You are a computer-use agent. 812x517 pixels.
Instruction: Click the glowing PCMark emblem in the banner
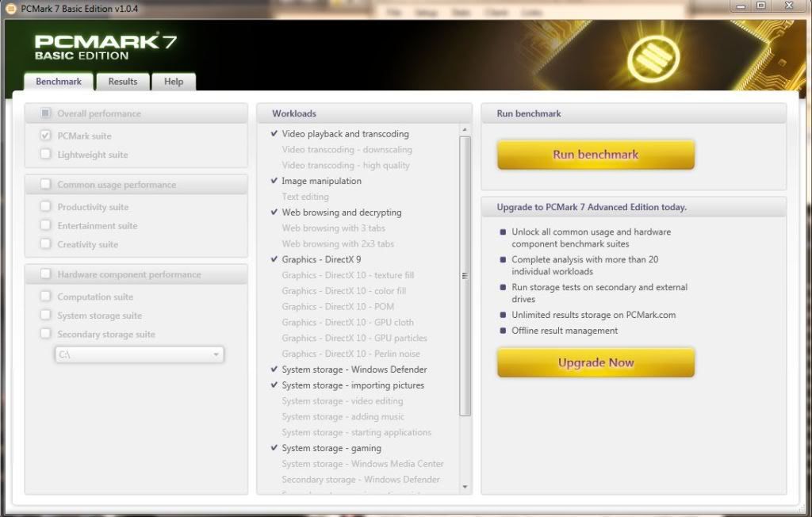point(653,57)
